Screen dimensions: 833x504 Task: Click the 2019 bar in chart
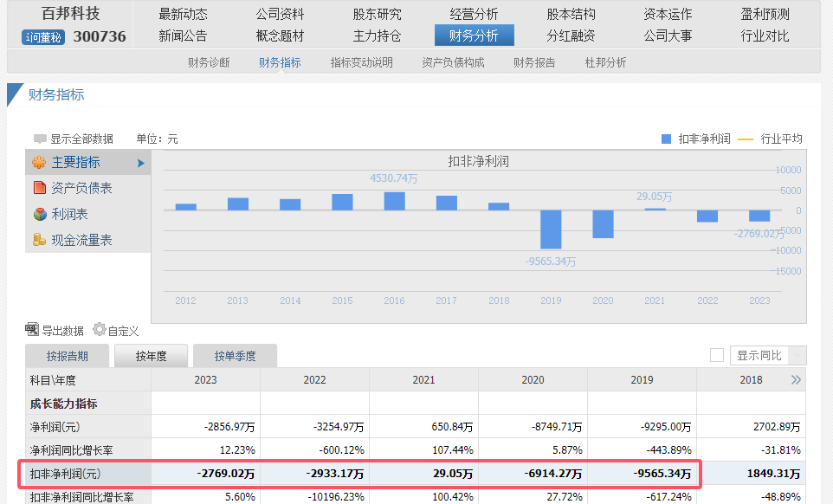coord(551,229)
